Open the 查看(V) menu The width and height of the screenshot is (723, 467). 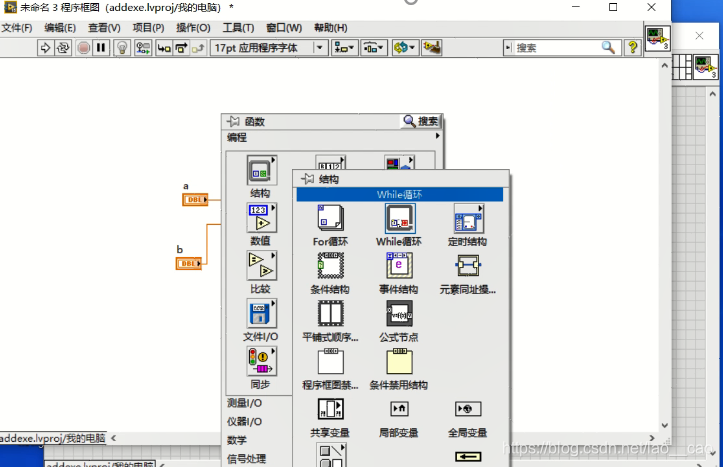(x=104, y=28)
